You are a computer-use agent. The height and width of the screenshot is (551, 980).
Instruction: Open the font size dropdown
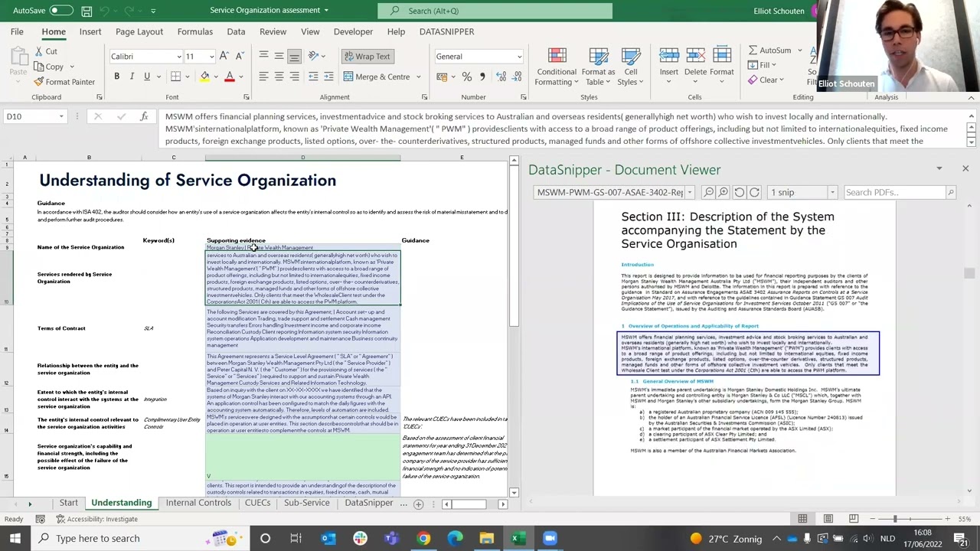(211, 57)
